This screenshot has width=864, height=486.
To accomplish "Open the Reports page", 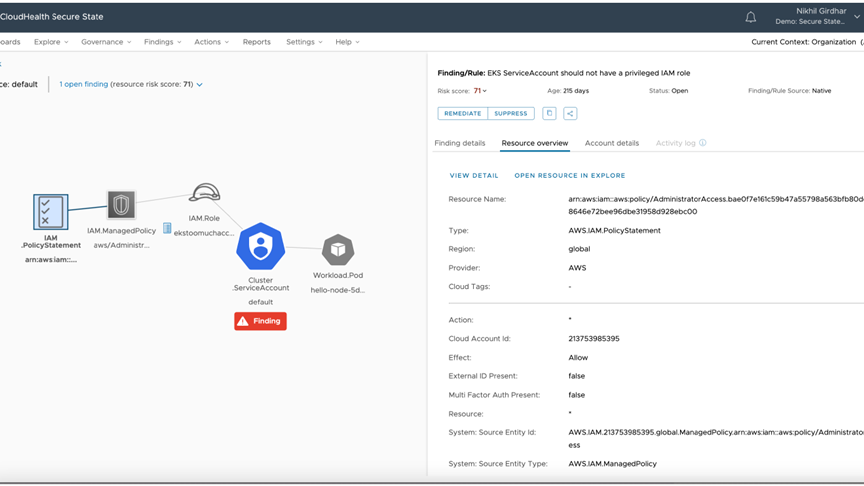I will pyautogui.click(x=257, y=42).
